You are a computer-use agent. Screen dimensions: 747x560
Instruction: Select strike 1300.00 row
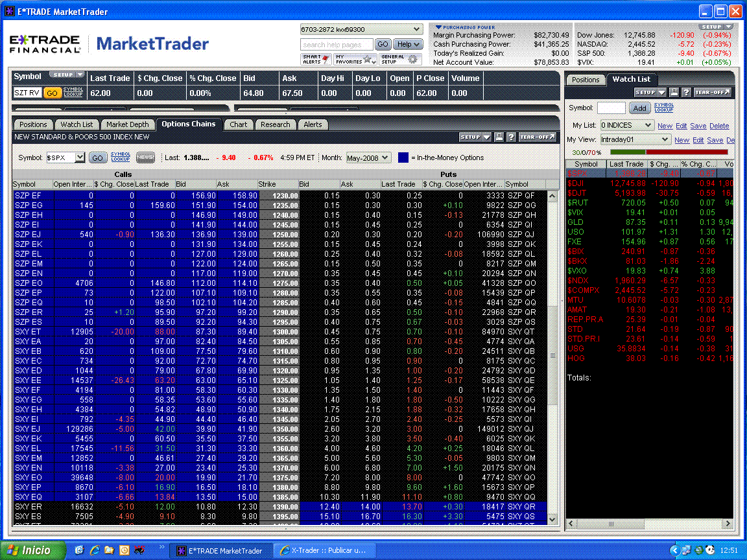(x=280, y=331)
